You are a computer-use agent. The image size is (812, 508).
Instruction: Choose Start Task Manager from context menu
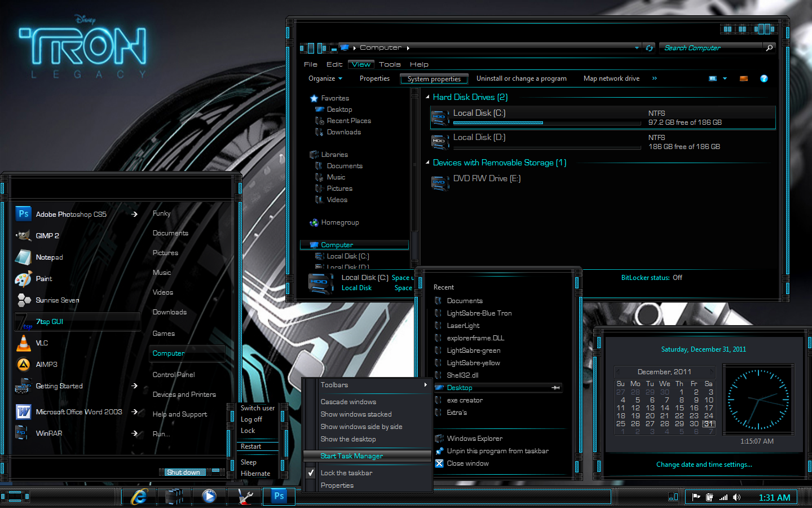[367, 456]
